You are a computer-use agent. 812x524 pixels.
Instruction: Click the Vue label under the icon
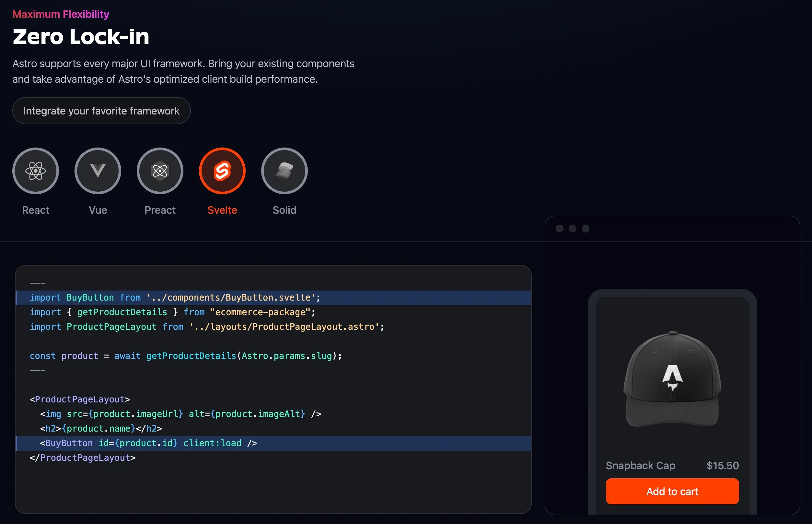98,210
